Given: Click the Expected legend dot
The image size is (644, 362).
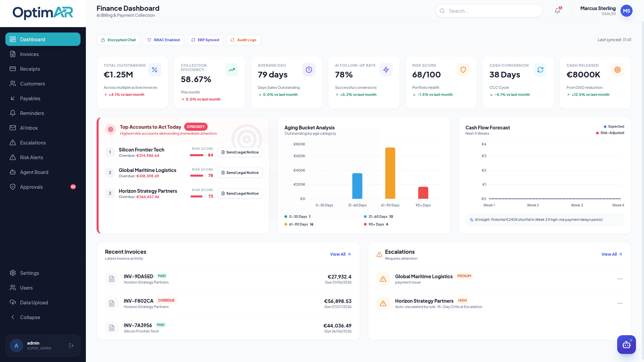Looking at the screenshot, I should click(x=605, y=127).
